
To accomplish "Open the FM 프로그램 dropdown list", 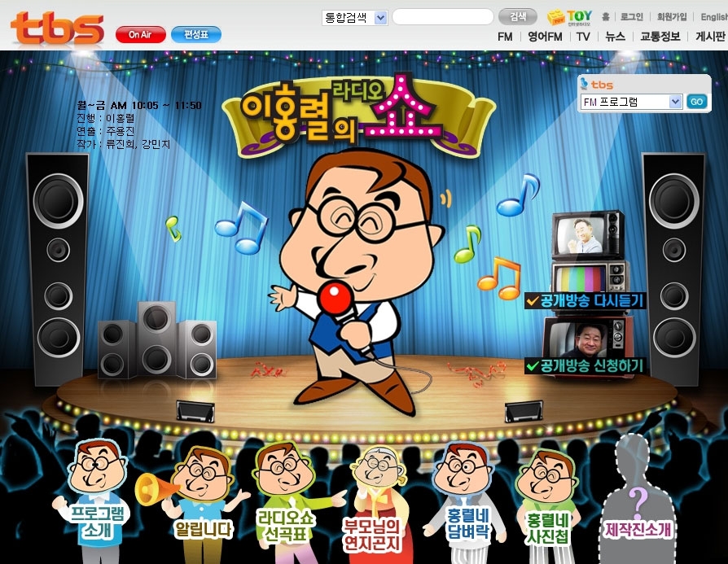I will pos(631,102).
